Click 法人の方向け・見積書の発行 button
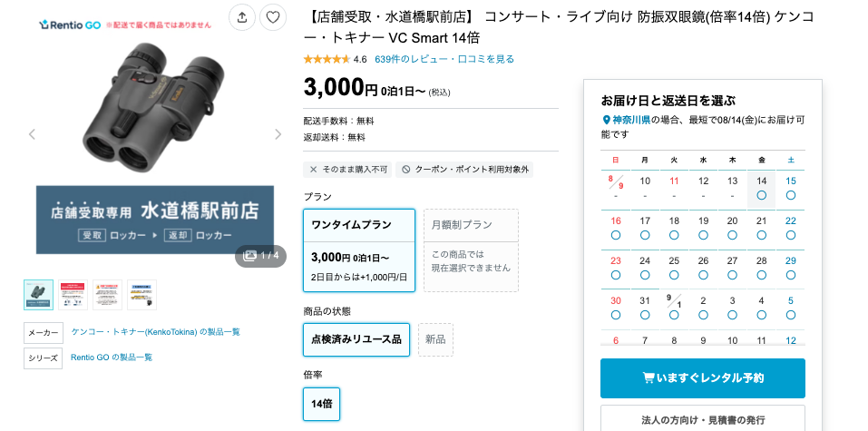The height and width of the screenshot is (431, 868). pos(703,419)
